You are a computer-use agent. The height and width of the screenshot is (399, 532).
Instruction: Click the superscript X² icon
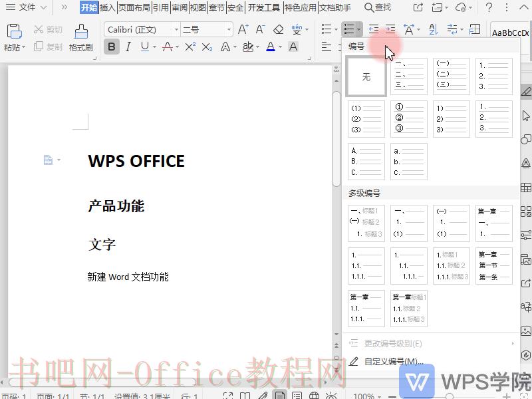coord(190,47)
